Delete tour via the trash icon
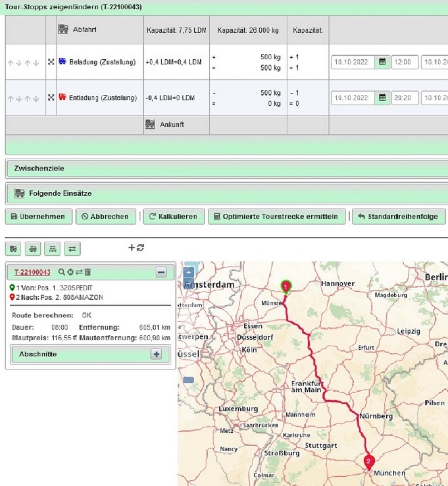 tap(88, 272)
